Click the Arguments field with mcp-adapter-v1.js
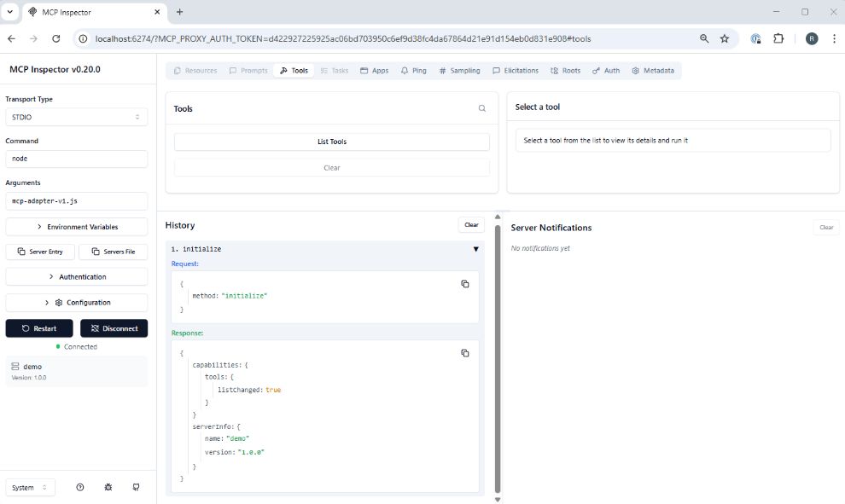This screenshot has height=504, width=845. (76, 201)
